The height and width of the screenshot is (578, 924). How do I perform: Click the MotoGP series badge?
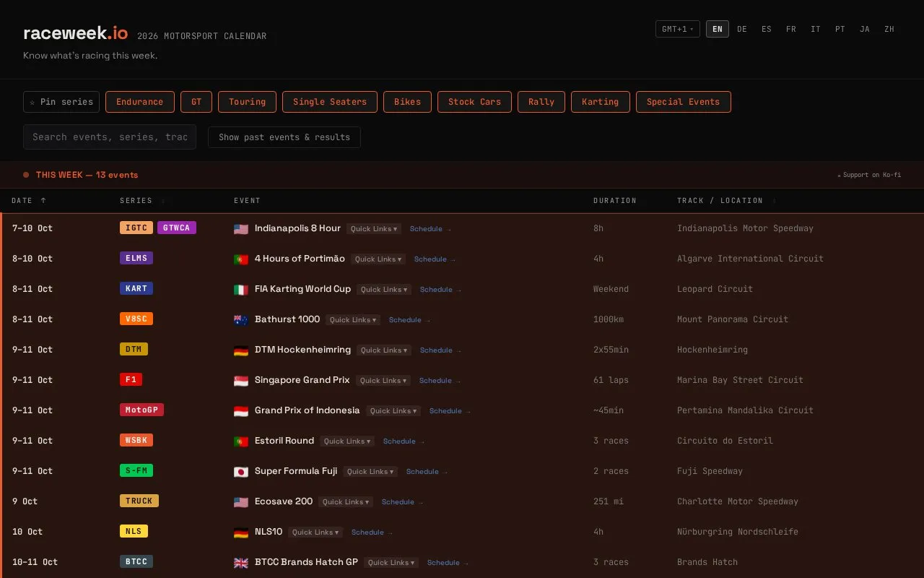coord(141,410)
